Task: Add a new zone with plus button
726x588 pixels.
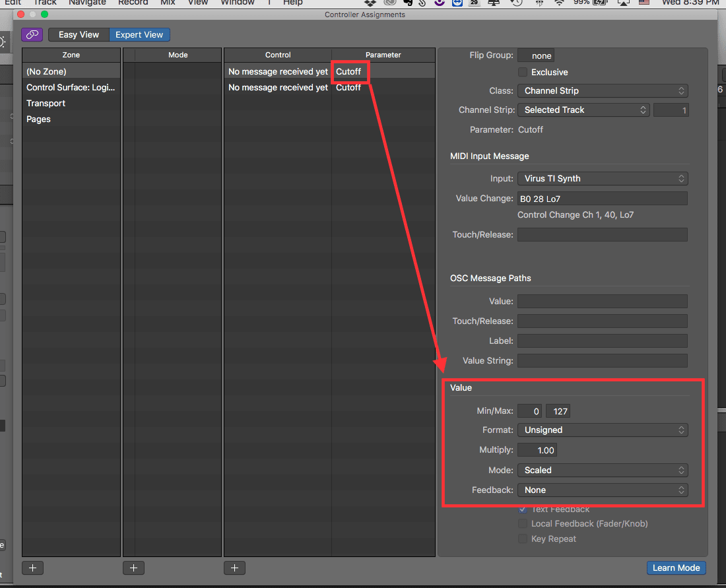Action: click(32, 568)
